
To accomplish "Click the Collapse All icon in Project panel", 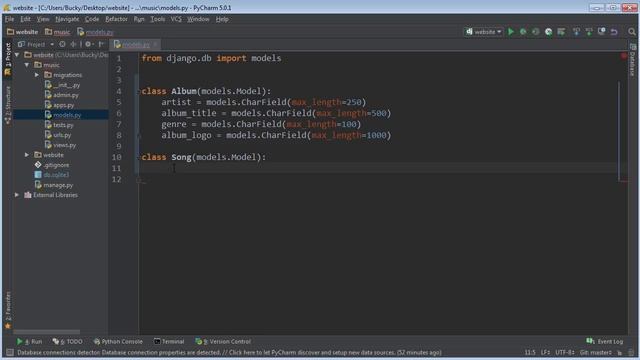I will pos(73,44).
